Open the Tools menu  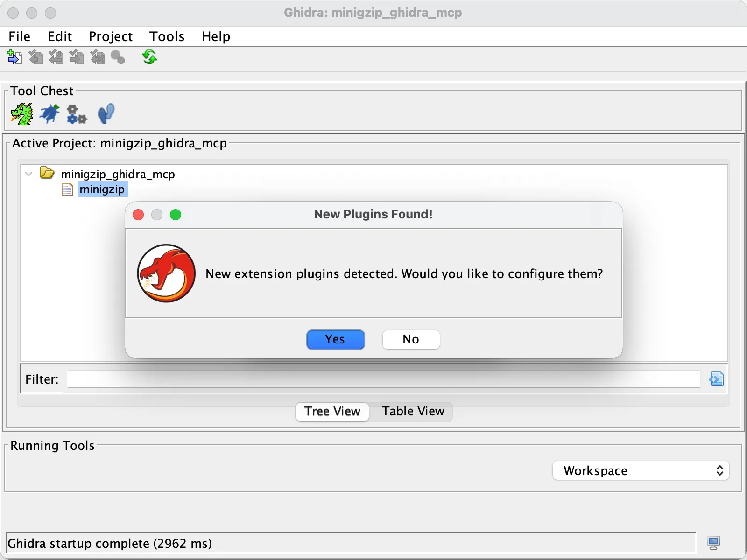coord(167,36)
